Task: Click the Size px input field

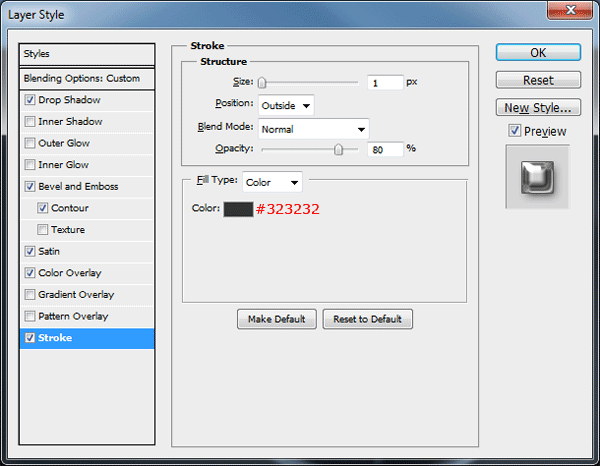Action: [385, 82]
